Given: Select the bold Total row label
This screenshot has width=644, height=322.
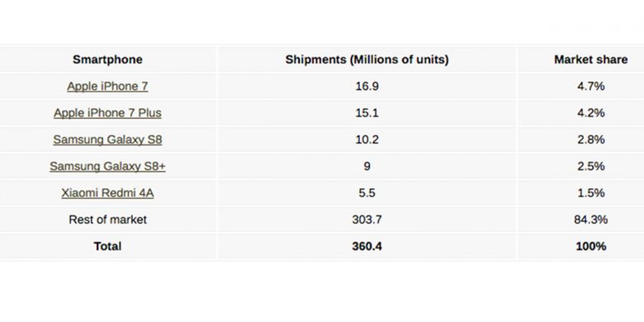Looking at the screenshot, I should (x=107, y=246).
